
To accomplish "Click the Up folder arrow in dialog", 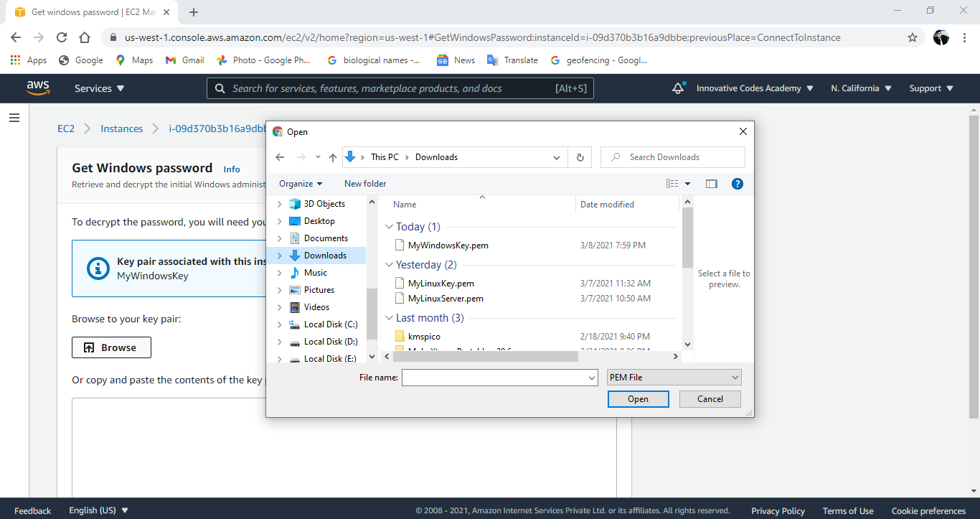I will (x=332, y=157).
